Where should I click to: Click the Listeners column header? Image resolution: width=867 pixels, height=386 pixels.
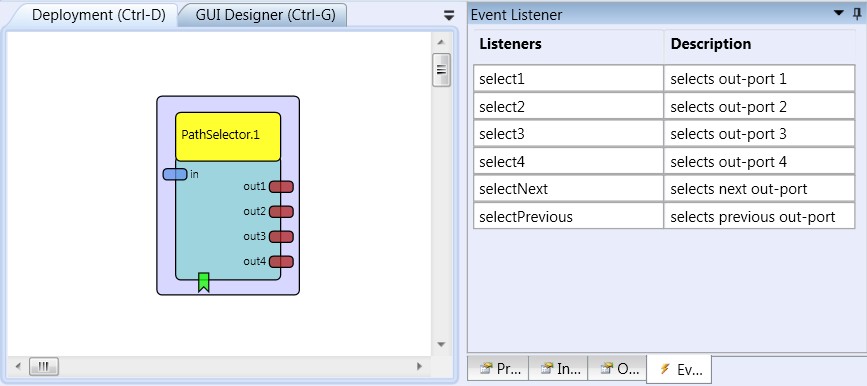[x=568, y=44]
